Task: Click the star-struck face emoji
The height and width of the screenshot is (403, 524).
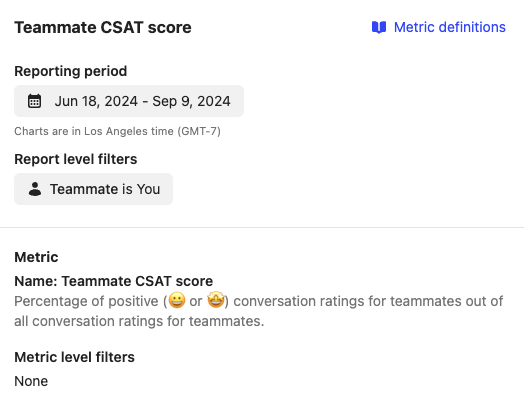Action: point(216,300)
